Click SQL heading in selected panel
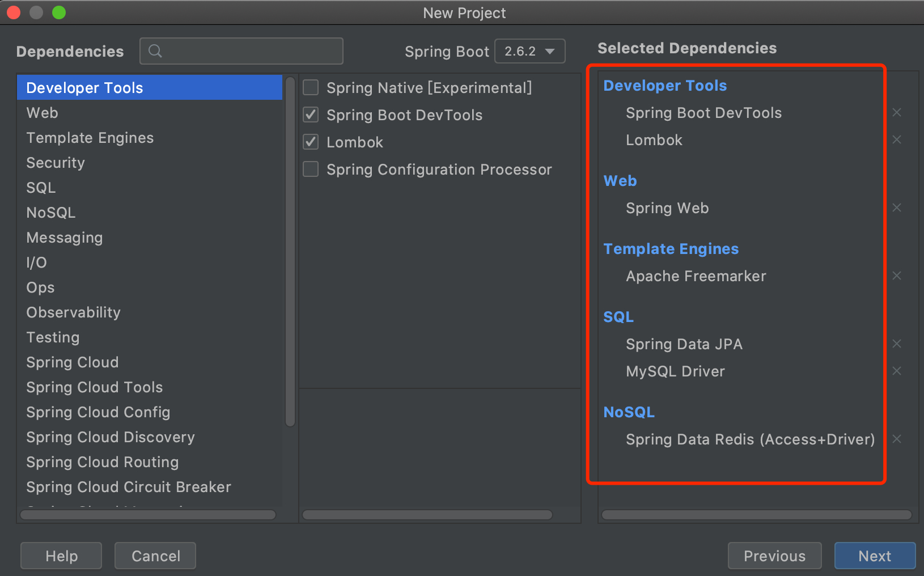The width and height of the screenshot is (924, 576). click(x=618, y=317)
